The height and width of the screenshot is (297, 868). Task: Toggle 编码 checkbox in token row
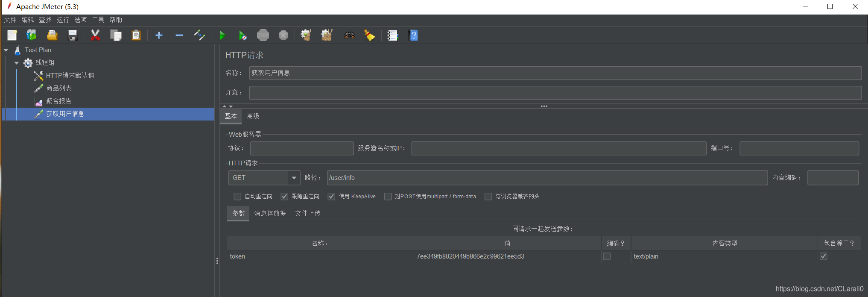(x=607, y=256)
